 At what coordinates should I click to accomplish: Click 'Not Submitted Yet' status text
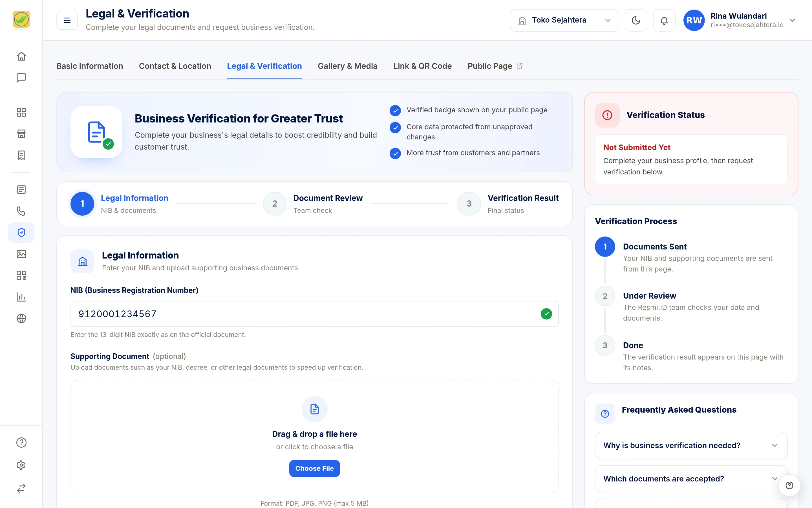[x=637, y=148]
